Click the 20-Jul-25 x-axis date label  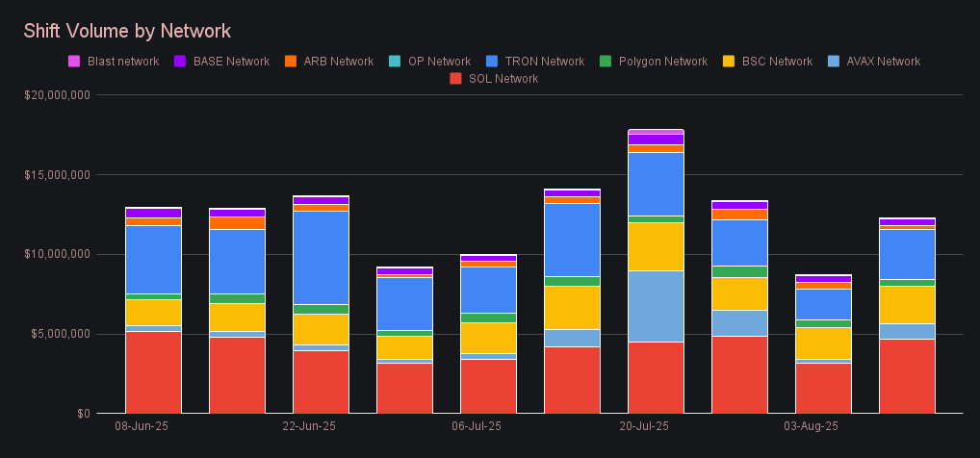click(643, 425)
